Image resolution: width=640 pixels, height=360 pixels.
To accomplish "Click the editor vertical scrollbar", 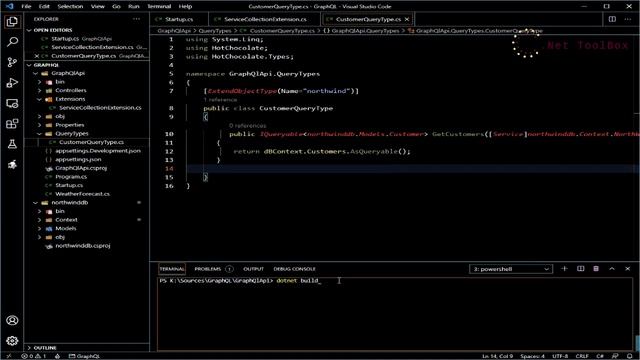I will (x=637, y=148).
